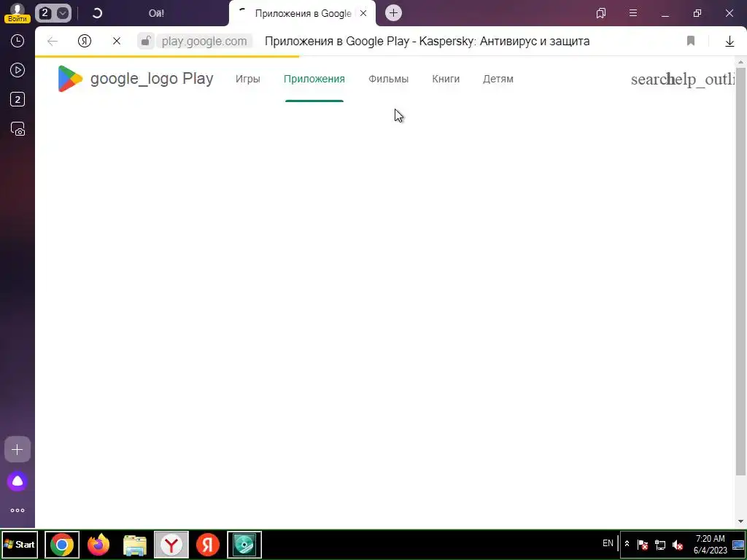Click the show desktop tray icon
Viewport: 747px width, 560px height.
click(x=738, y=544)
